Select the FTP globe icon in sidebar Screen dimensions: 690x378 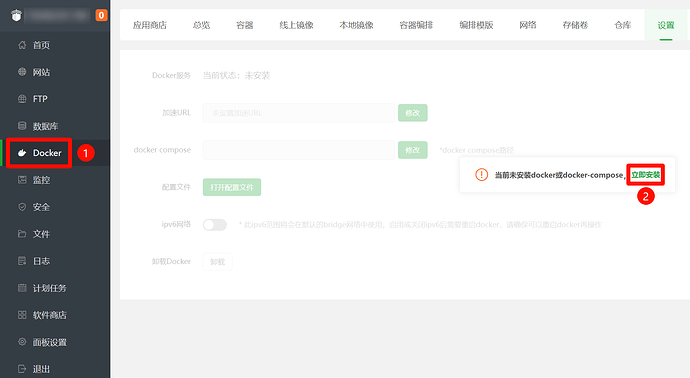pyautogui.click(x=22, y=99)
